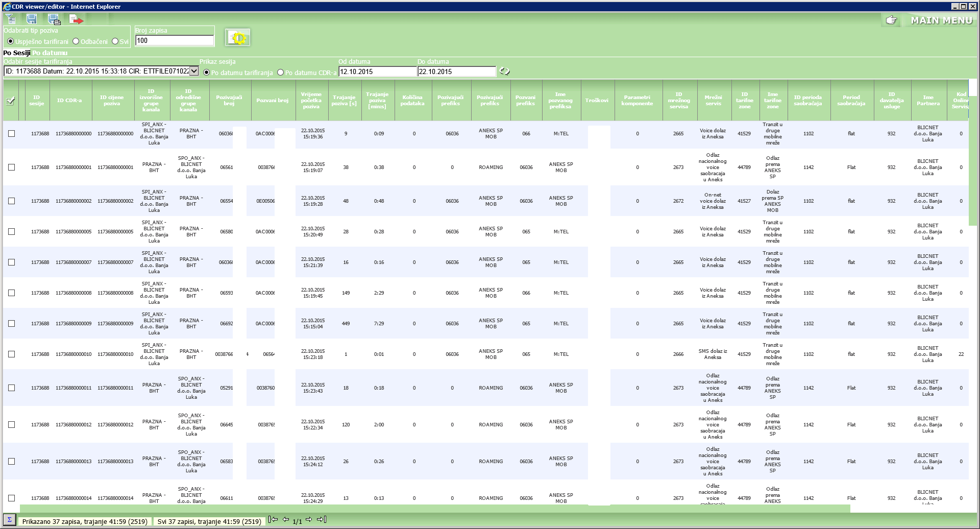The width and height of the screenshot is (980, 529).
Task: Check the row with CDR 11736880000013
Action: tap(11, 462)
